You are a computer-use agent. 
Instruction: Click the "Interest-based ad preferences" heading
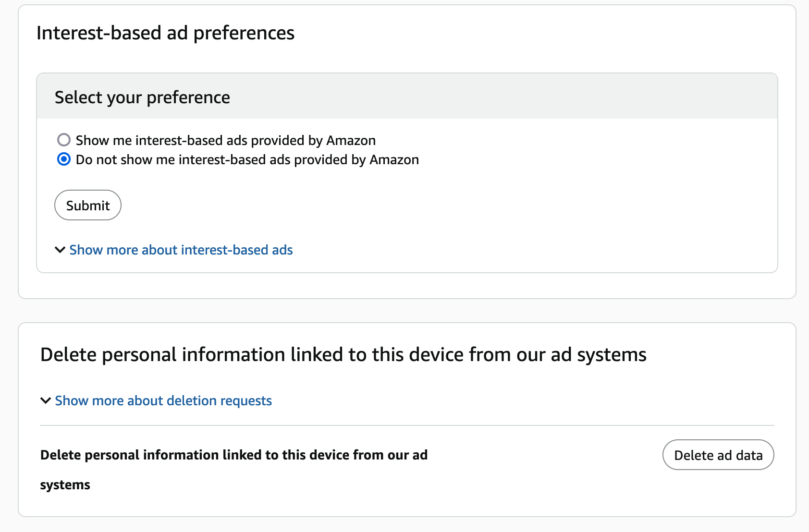coord(165,33)
